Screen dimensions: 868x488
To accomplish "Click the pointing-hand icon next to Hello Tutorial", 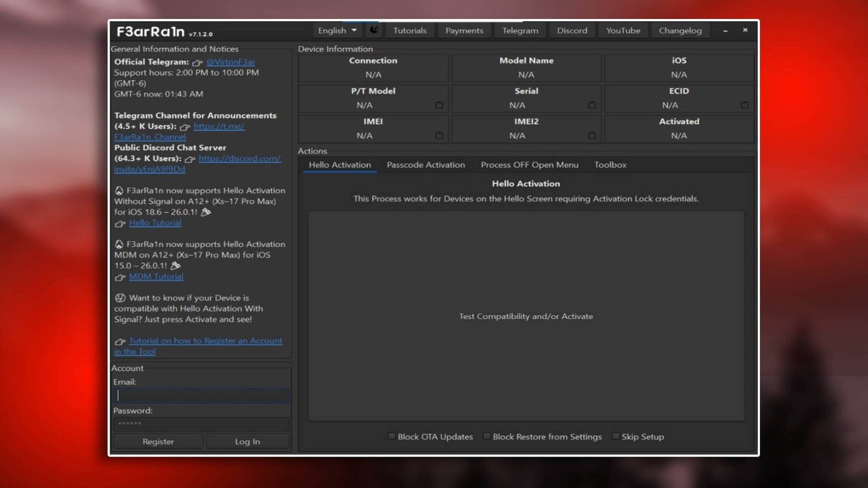I will (119, 223).
